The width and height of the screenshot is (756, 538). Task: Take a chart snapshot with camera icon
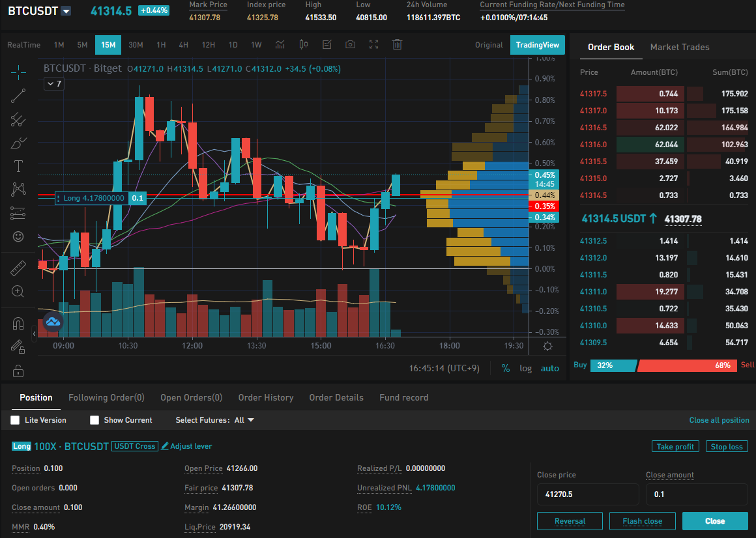coord(351,45)
